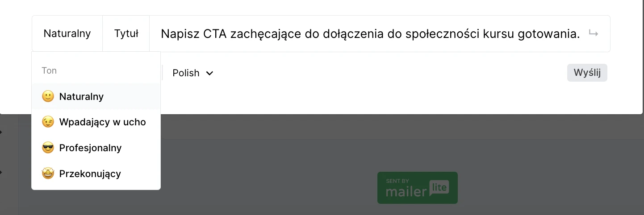Screen dimensions: 644x215
Task: Expand the Polish language dropdown
Action: [193, 73]
